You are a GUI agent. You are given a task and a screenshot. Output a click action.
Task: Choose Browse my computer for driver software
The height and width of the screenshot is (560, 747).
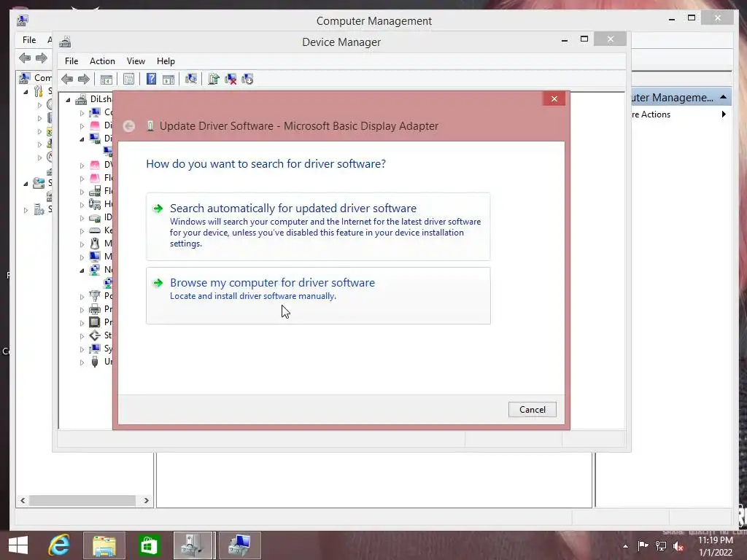point(318,296)
